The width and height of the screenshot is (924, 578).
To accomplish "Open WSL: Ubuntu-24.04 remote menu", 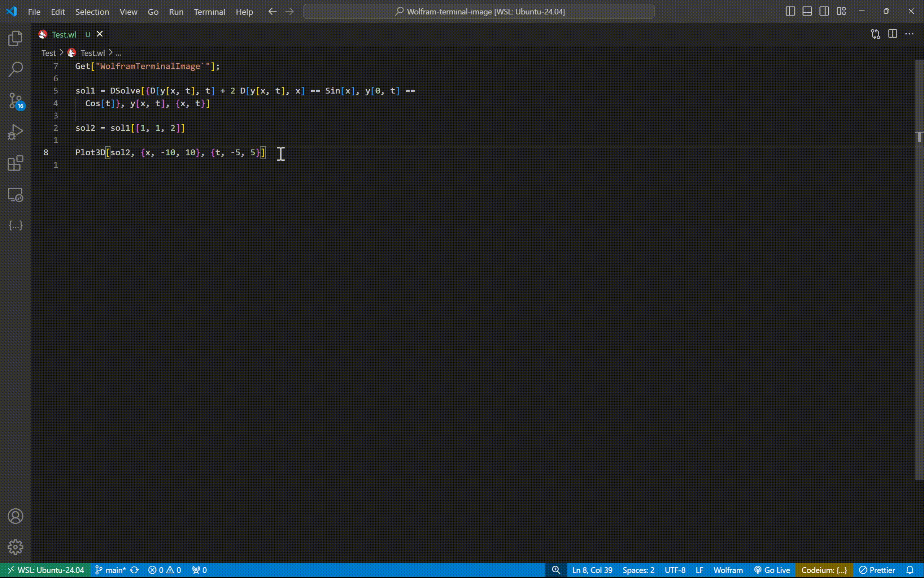I will (45, 570).
